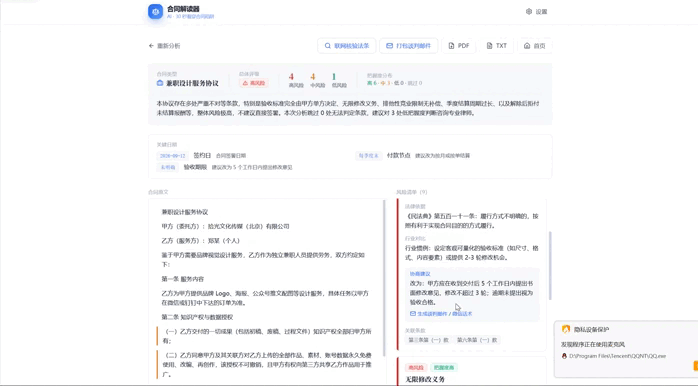Image resolution: width=698 pixels, height=386 pixels.
Task: Click the 验收期限 key date entry
Action: coord(195,167)
